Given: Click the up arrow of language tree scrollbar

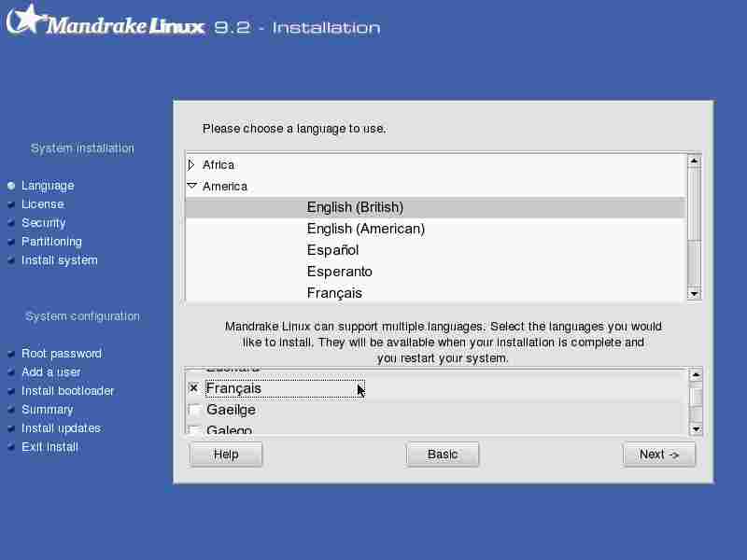Looking at the screenshot, I should tap(694, 161).
